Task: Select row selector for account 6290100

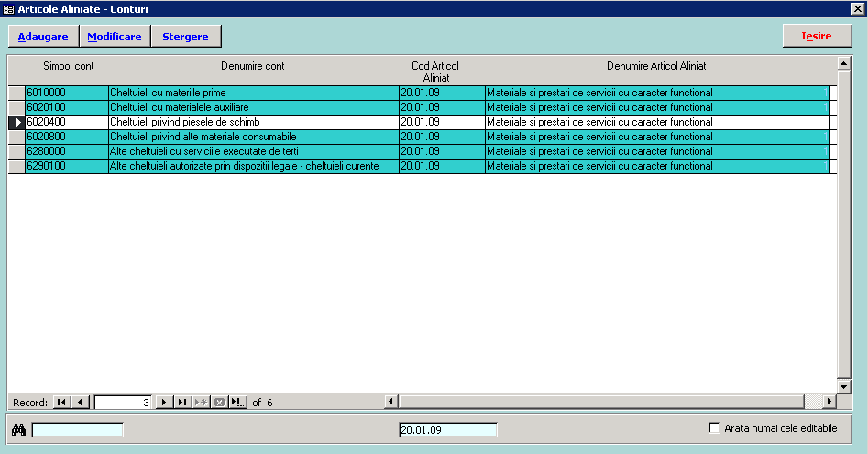Action: pos(16,166)
